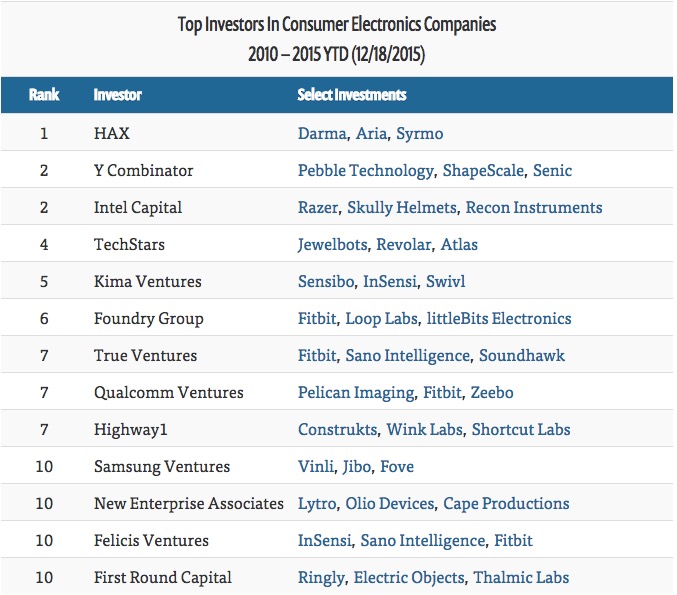Click the Rank column header

pyautogui.click(x=44, y=96)
